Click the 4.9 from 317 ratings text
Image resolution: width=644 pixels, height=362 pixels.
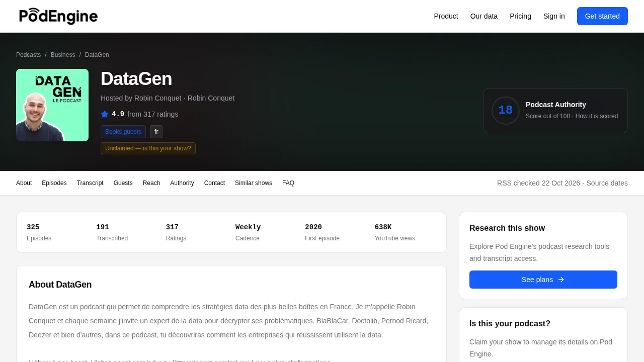145,114
